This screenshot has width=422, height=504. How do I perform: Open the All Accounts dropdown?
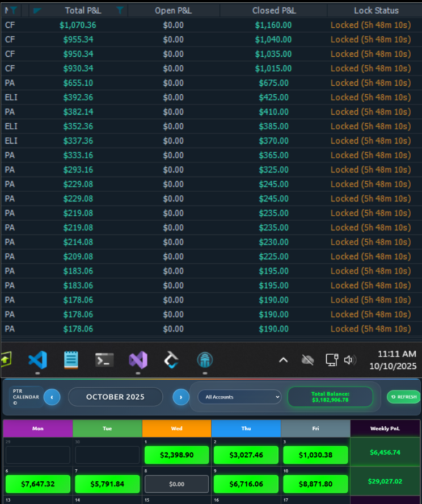[239, 397]
